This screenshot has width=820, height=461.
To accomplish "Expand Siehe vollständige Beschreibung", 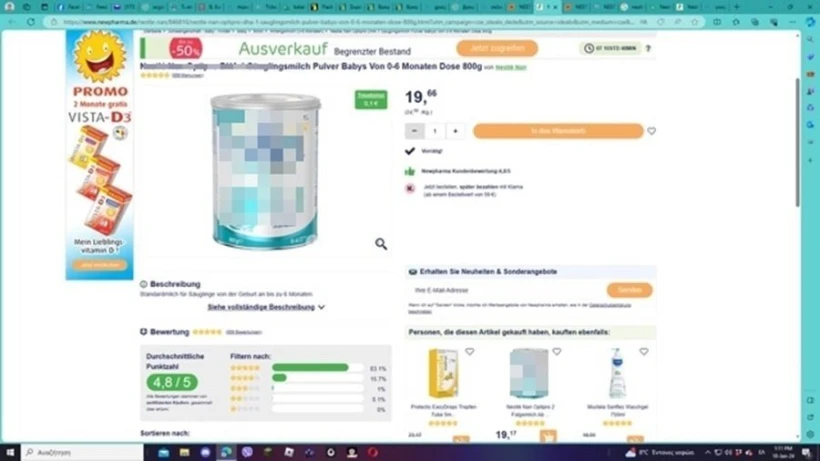I will point(266,307).
